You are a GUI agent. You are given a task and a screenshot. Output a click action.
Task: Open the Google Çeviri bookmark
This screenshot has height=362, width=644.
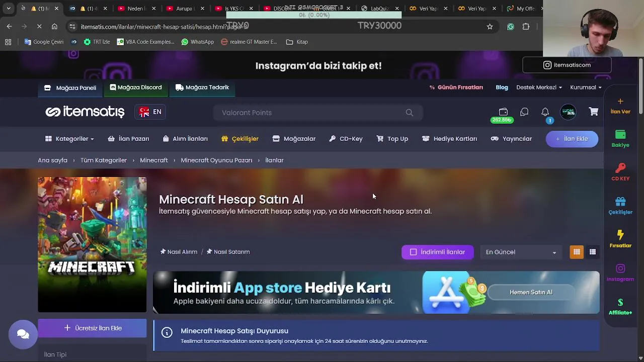pos(44,42)
